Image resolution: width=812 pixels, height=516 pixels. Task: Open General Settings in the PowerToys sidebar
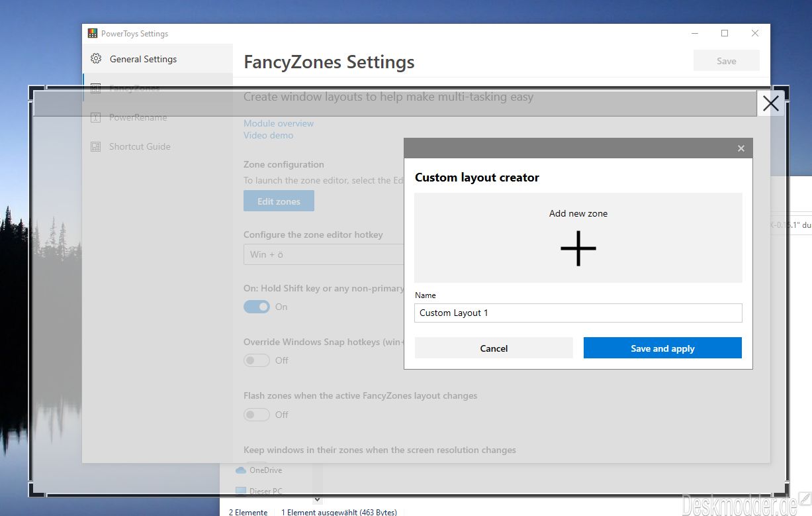[x=158, y=59]
